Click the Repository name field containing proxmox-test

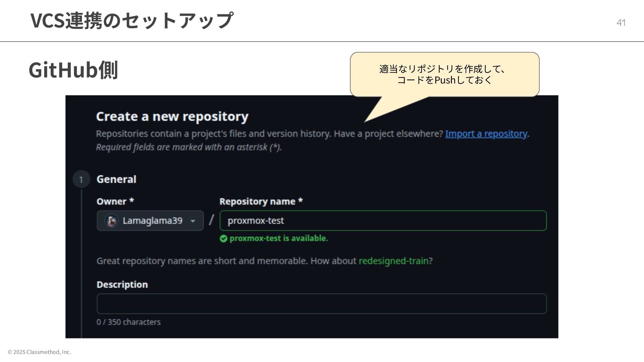coord(383,221)
